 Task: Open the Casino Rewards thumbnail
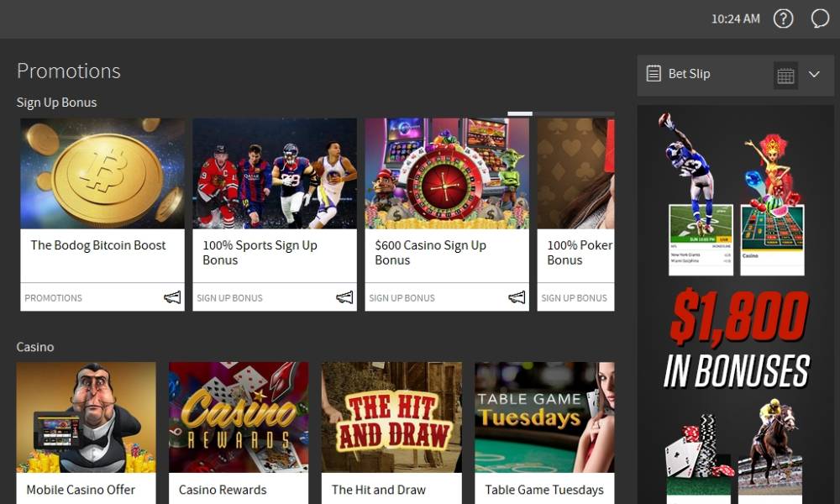pos(239,417)
